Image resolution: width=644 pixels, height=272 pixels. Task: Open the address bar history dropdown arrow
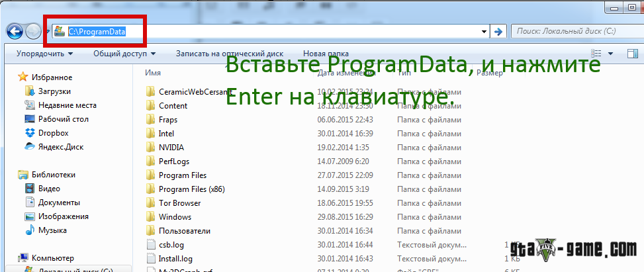point(484,32)
